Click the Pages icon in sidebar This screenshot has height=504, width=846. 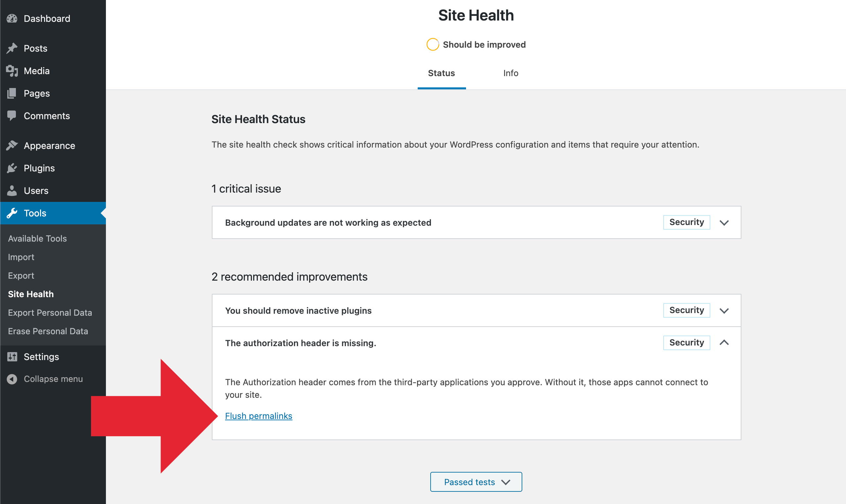pos(12,93)
